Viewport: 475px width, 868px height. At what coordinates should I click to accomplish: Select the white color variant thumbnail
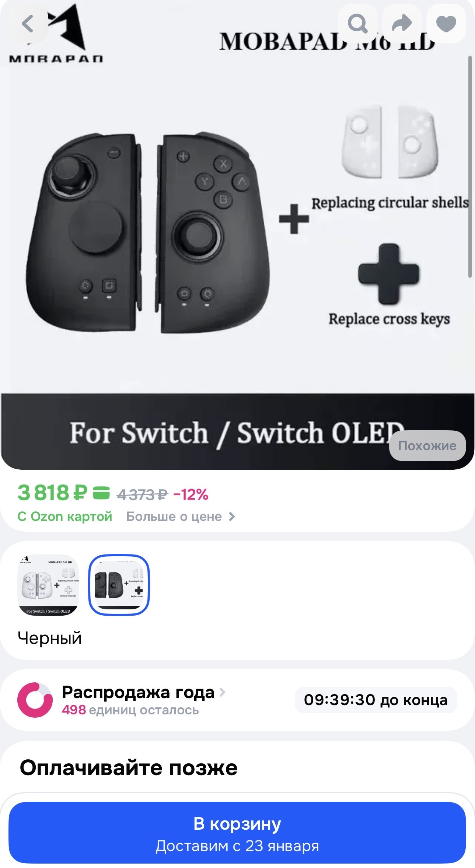pyautogui.click(x=48, y=585)
